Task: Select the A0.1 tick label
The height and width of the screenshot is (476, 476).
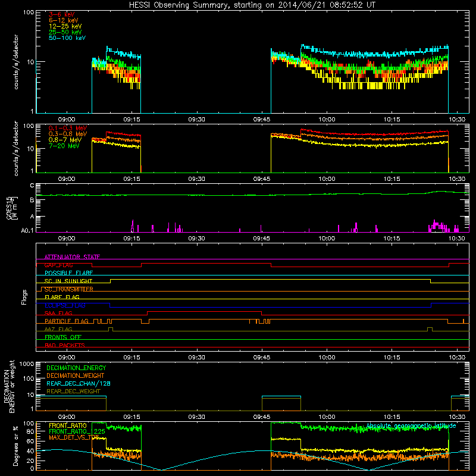Action: (x=27, y=231)
